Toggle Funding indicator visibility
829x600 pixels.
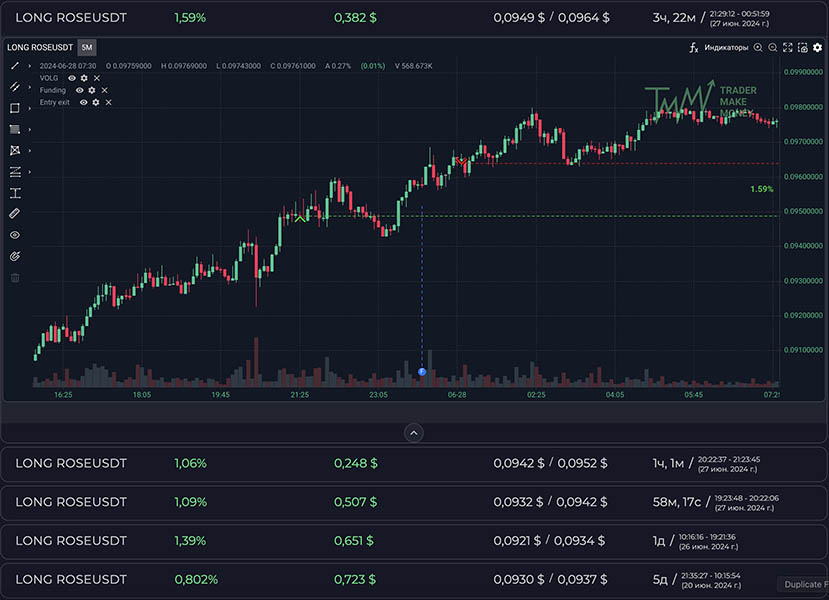[79, 90]
